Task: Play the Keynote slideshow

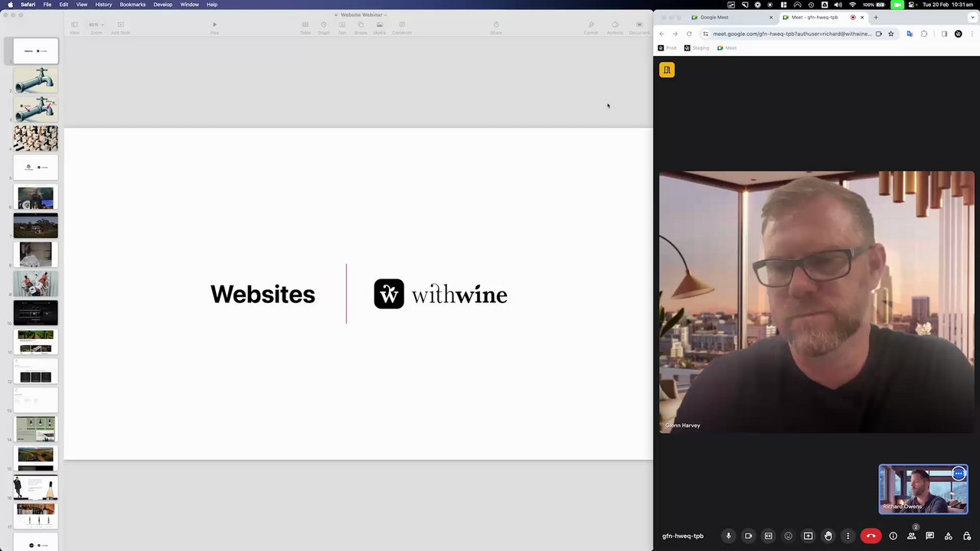Action: tap(214, 28)
